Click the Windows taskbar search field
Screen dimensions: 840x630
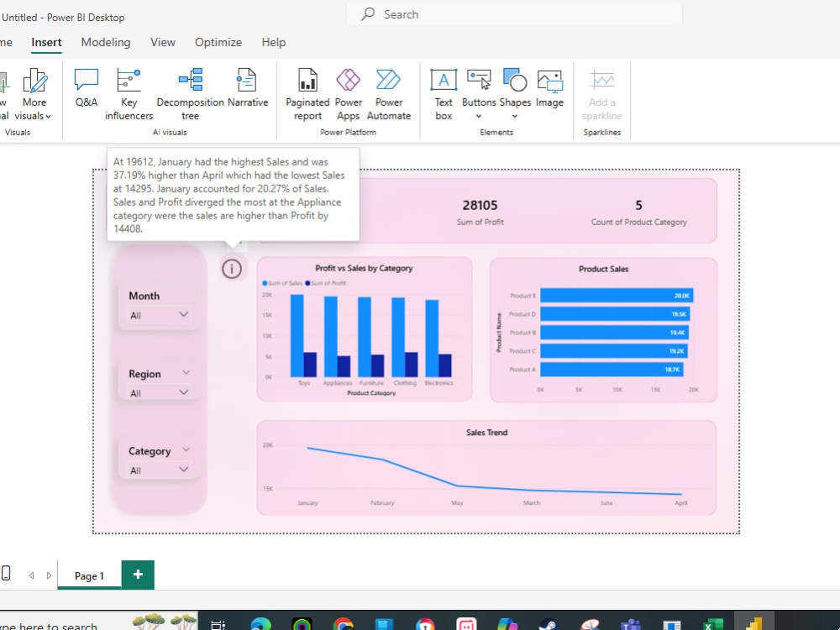click(x=98, y=622)
